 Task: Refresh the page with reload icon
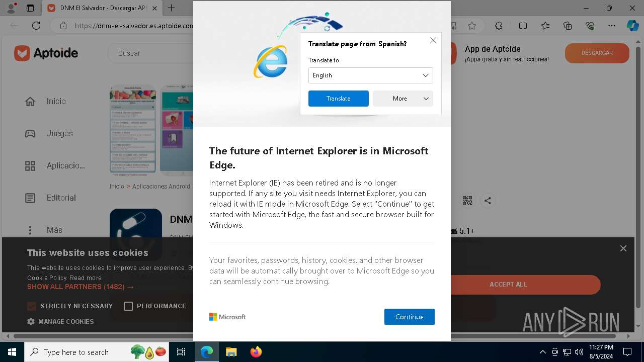[x=36, y=26]
